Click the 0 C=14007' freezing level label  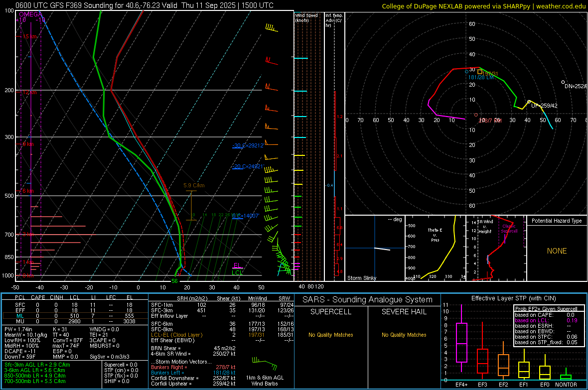[x=246, y=216]
